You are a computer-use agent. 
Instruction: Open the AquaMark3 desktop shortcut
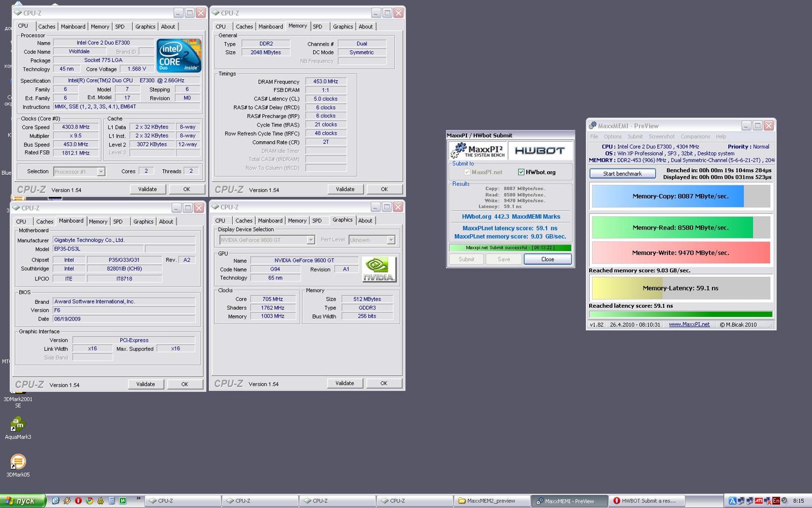18,428
